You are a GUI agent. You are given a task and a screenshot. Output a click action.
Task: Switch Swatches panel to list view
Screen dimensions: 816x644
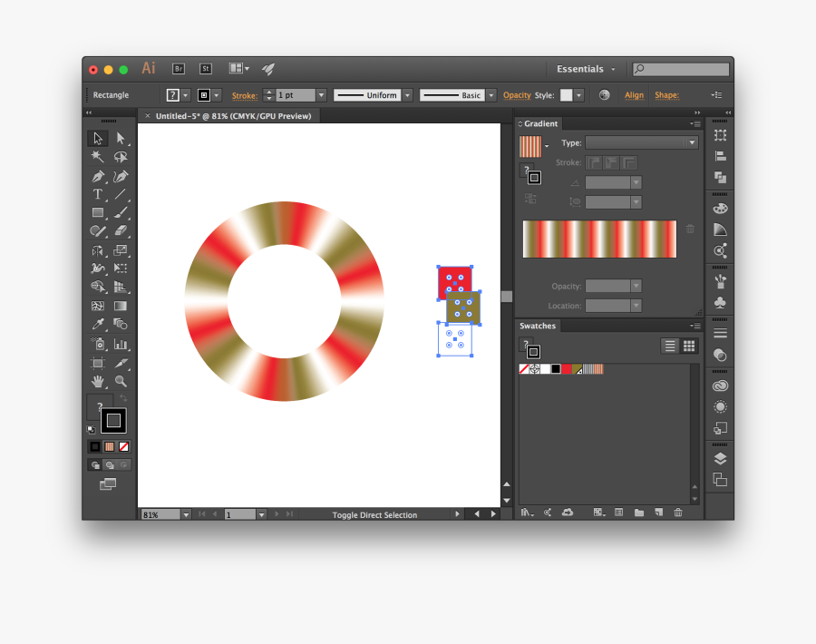coord(669,346)
